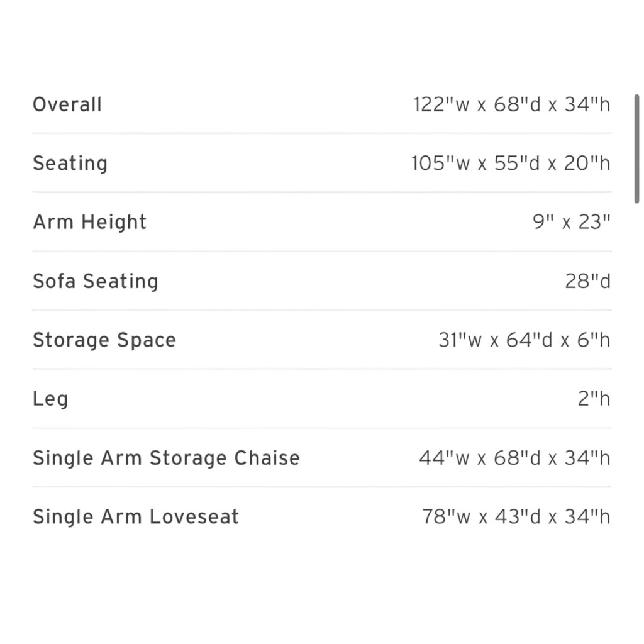Click the Storage Space label
Viewport: 644px width, 644px height.
pos(104,340)
